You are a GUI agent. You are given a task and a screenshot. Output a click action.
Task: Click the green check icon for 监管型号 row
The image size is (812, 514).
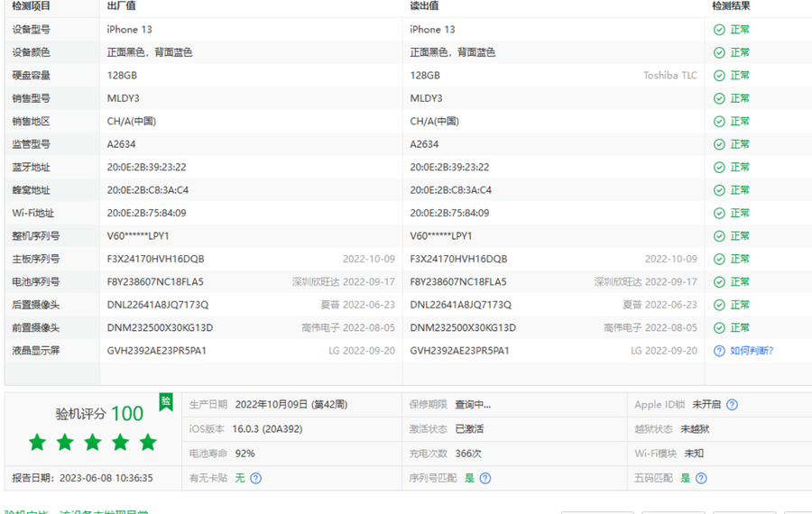click(x=719, y=144)
